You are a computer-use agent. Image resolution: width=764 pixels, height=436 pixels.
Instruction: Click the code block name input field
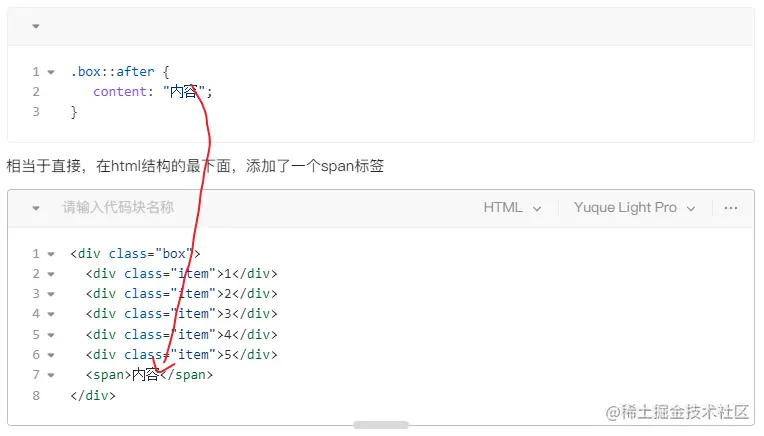click(x=118, y=208)
